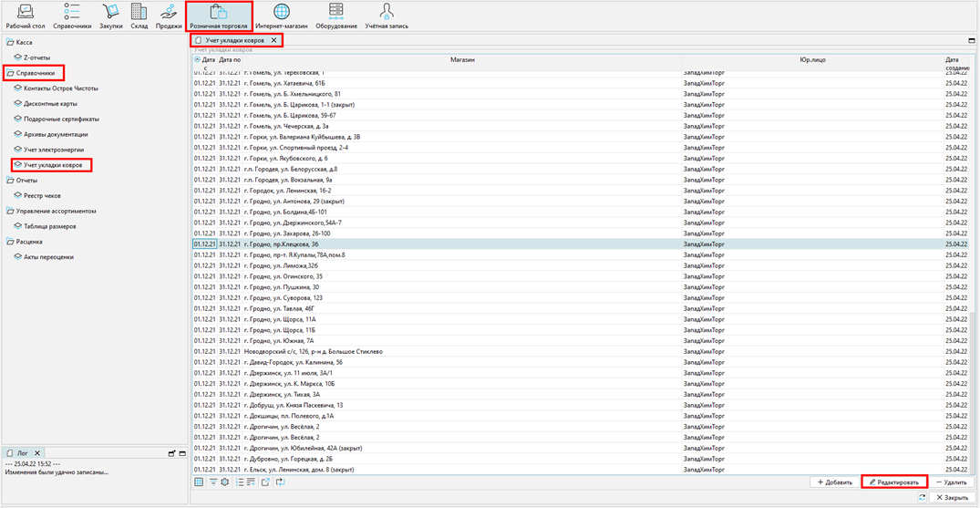980x508 pixels.
Task: Click the refresh icon above Закрыть
Action: [x=922, y=498]
